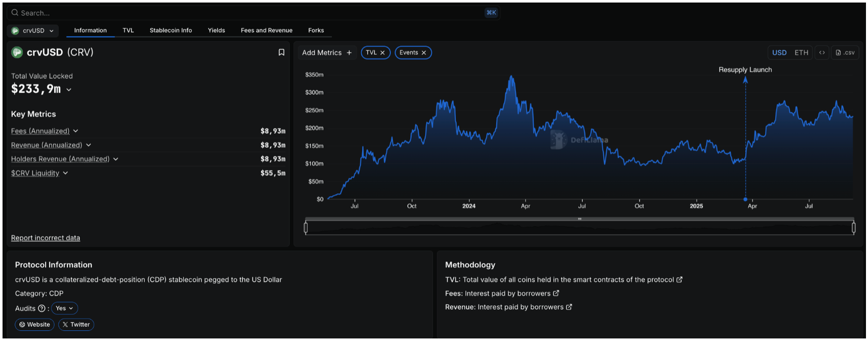Open Revenue methodology external link icon
Image resolution: width=868 pixels, height=343 pixels.
click(569, 307)
